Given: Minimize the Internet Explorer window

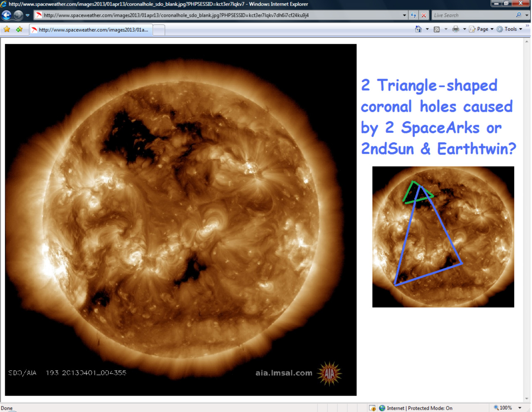Looking at the screenshot, I should [496, 3].
